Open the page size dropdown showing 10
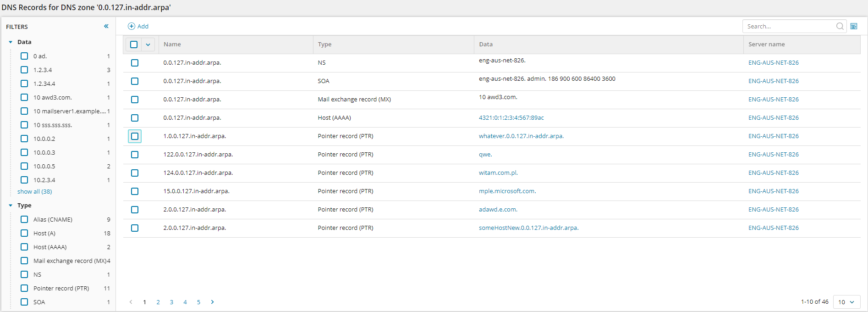 click(x=846, y=302)
